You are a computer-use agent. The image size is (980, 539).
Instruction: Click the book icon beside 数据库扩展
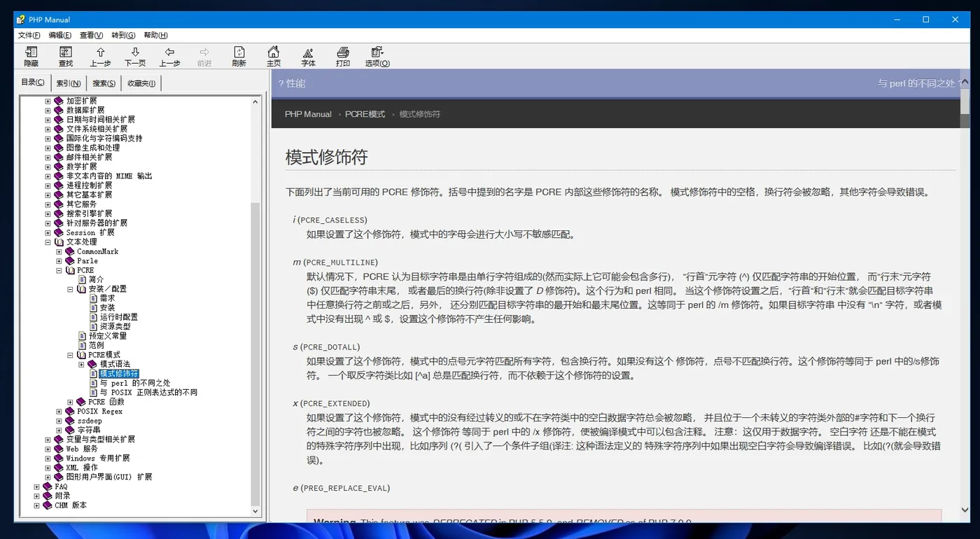click(59, 110)
